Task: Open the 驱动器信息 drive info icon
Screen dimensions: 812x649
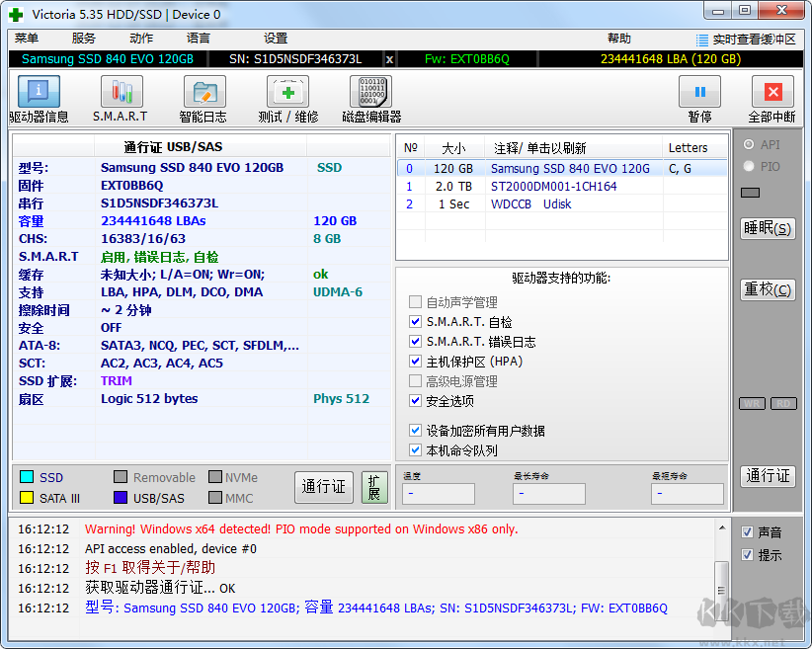Action: click(39, 93)
